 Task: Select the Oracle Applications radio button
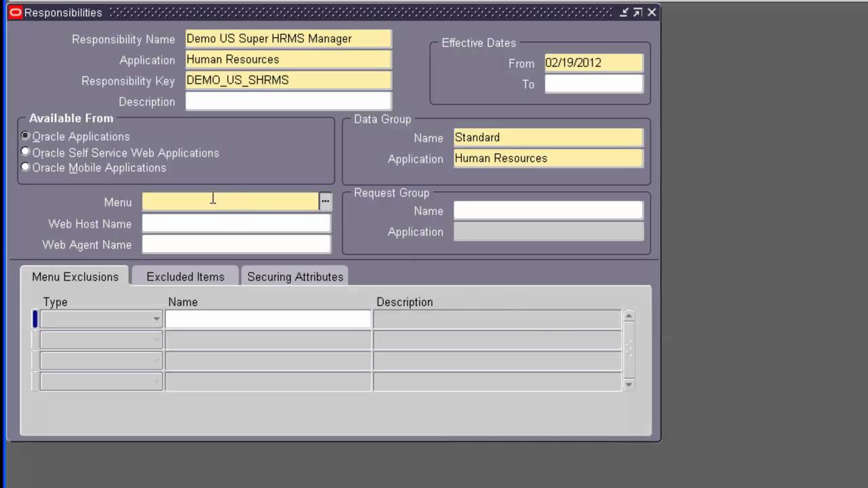click(25, 136)
